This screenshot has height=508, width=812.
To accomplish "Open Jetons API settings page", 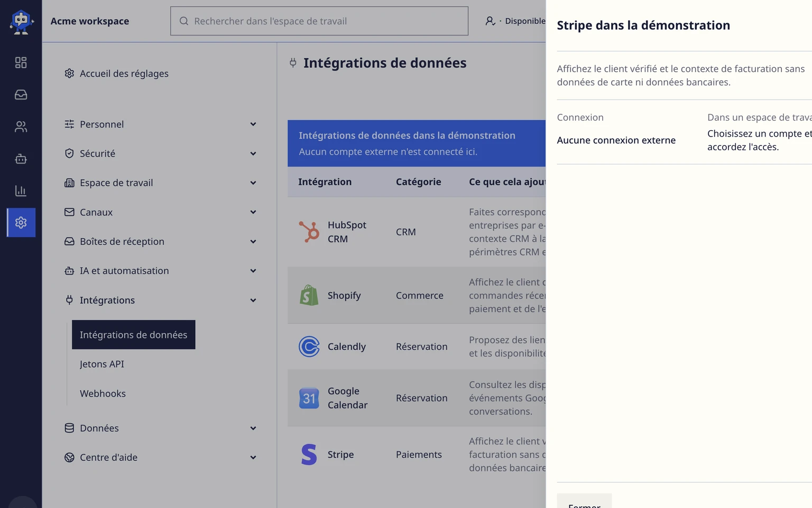I will [x=102, y=364].
